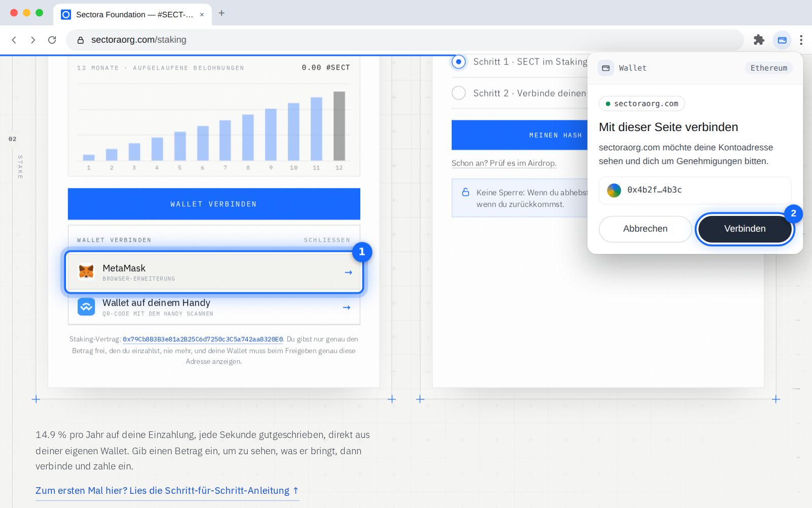The height and width of the screenshot is (508, 812).
Task: Click the wallet extension toolbar icon
Action: coord(782,40)
